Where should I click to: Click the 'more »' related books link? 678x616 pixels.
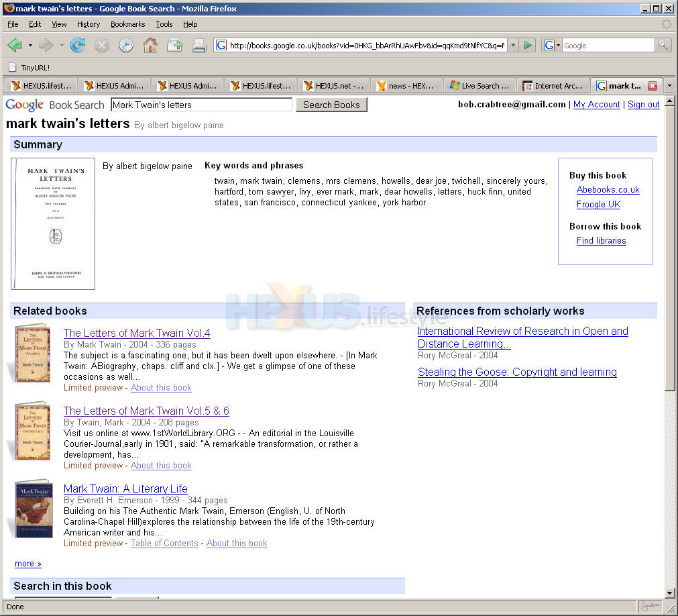click(x=28, y=563)
